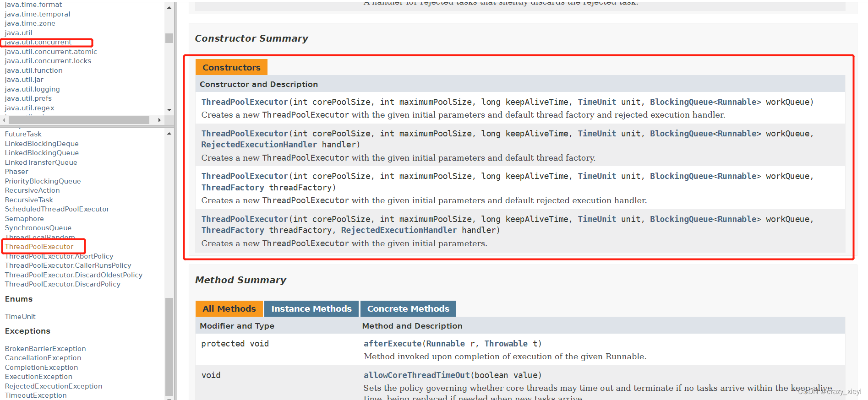
Task: Click the package list scroll-up arrow
Action: (169, 8)
